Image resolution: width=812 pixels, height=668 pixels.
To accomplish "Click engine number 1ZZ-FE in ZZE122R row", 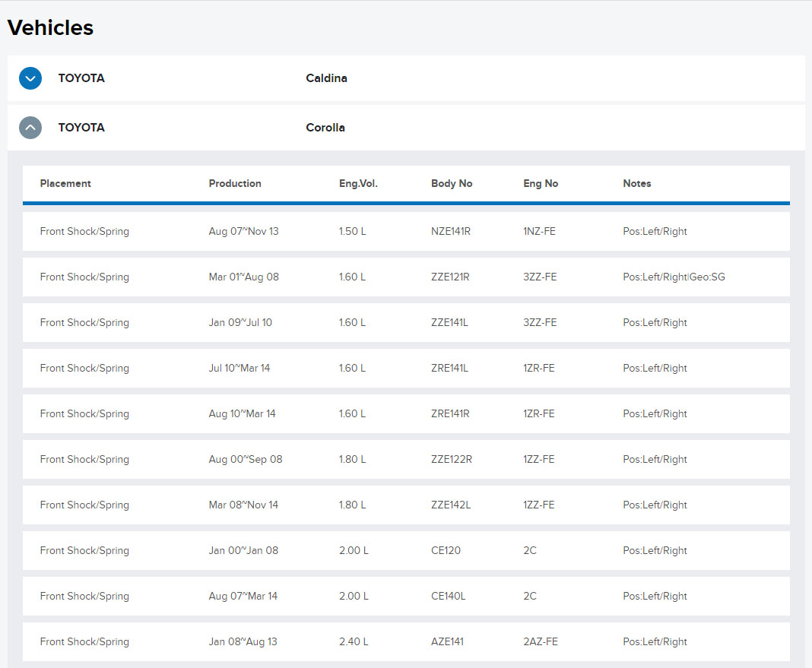I will [538, 459].
